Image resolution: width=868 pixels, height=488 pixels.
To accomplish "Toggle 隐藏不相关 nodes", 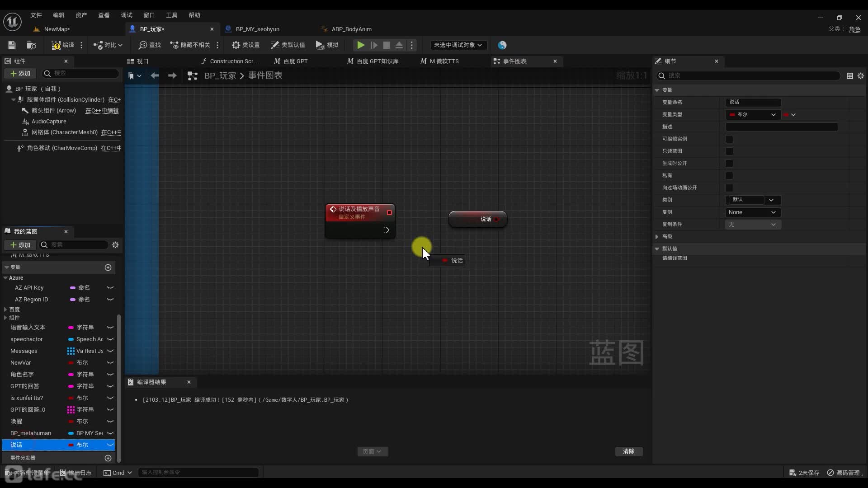I will click(190, 45).
